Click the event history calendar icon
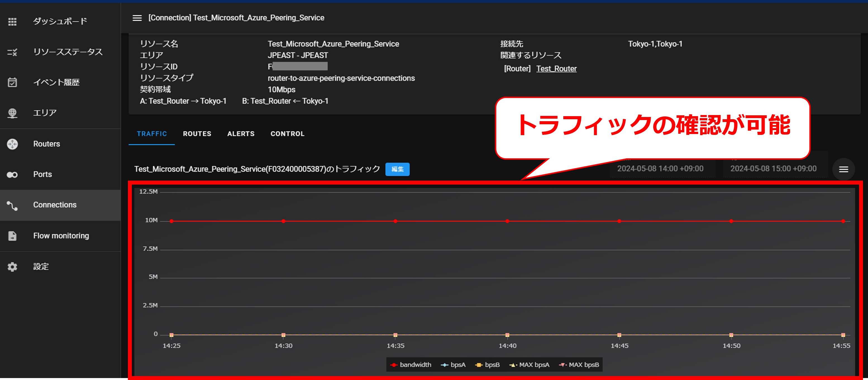The width and height of the screenshot is (868, 380). [x=13, y=83]
